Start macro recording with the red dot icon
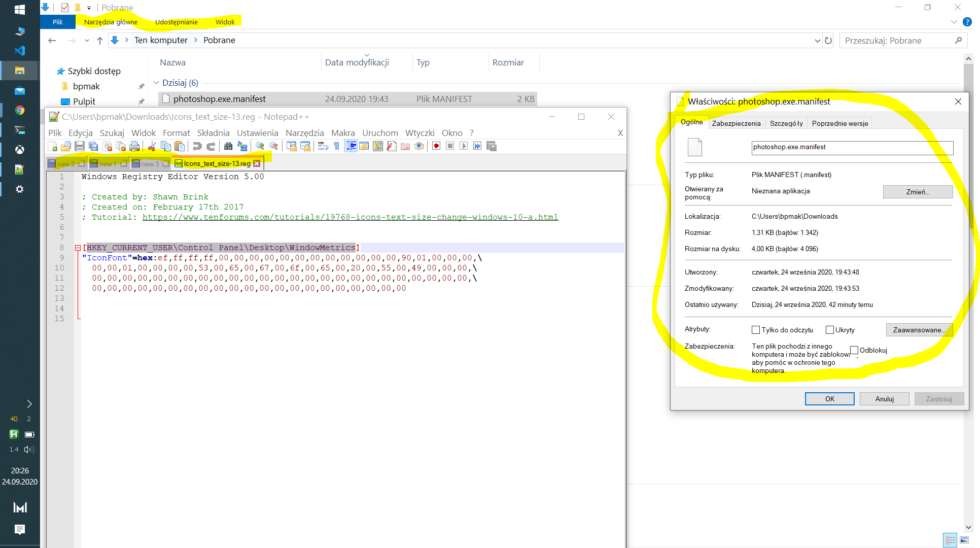The image size is (980, 548). [x=436, y=147]
